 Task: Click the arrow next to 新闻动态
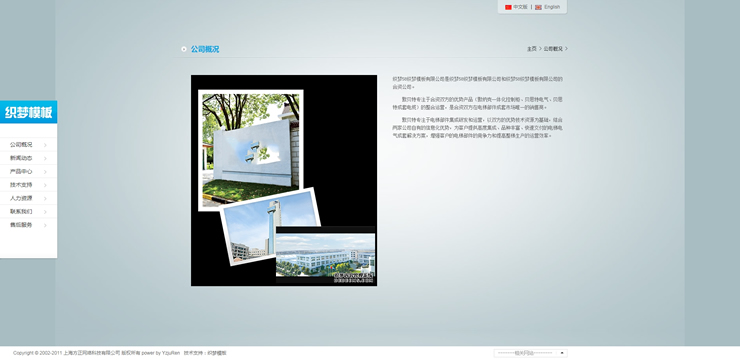click(45, 158)
